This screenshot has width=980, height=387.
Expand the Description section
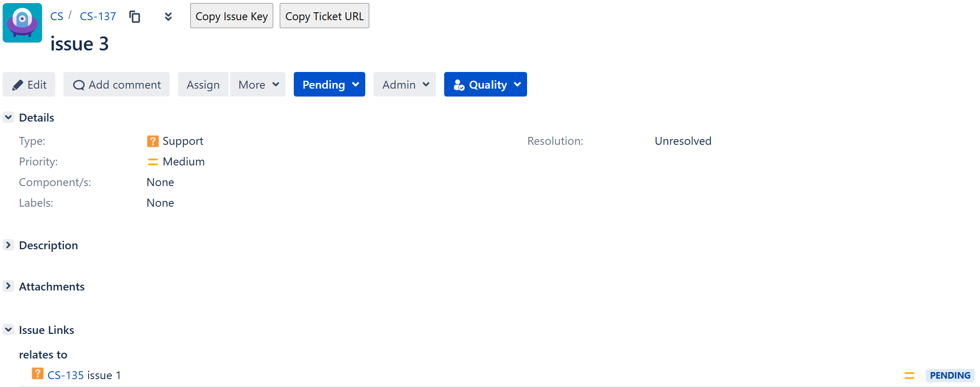click(8, 245)
